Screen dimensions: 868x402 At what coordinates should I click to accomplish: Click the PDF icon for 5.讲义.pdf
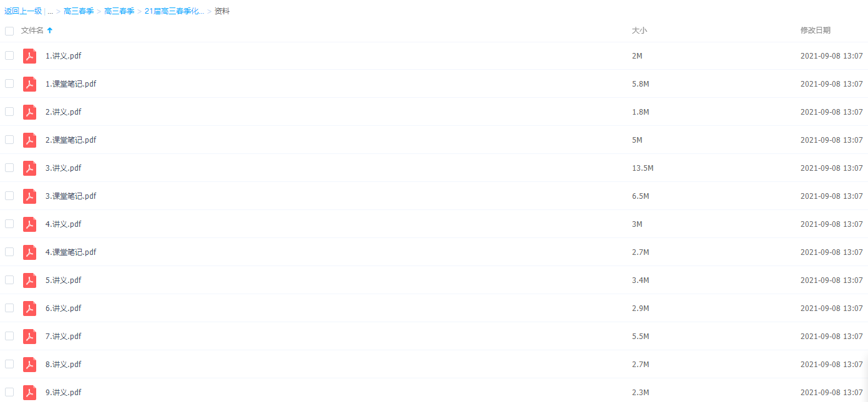[29, 280]
